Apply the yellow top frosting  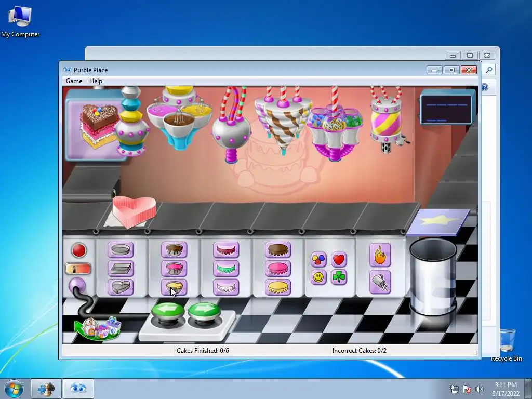tap(278, 287)
